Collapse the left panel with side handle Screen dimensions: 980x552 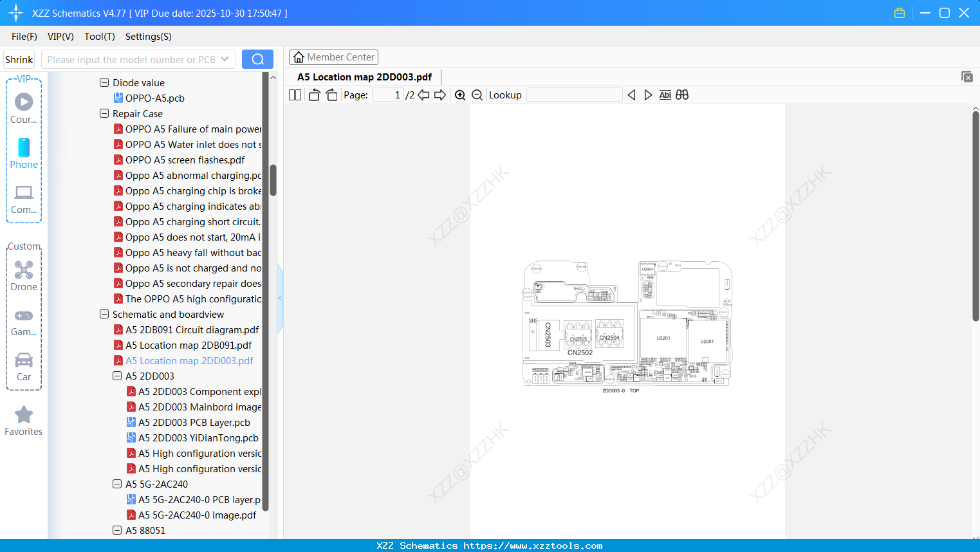click(x=280, y=298)
